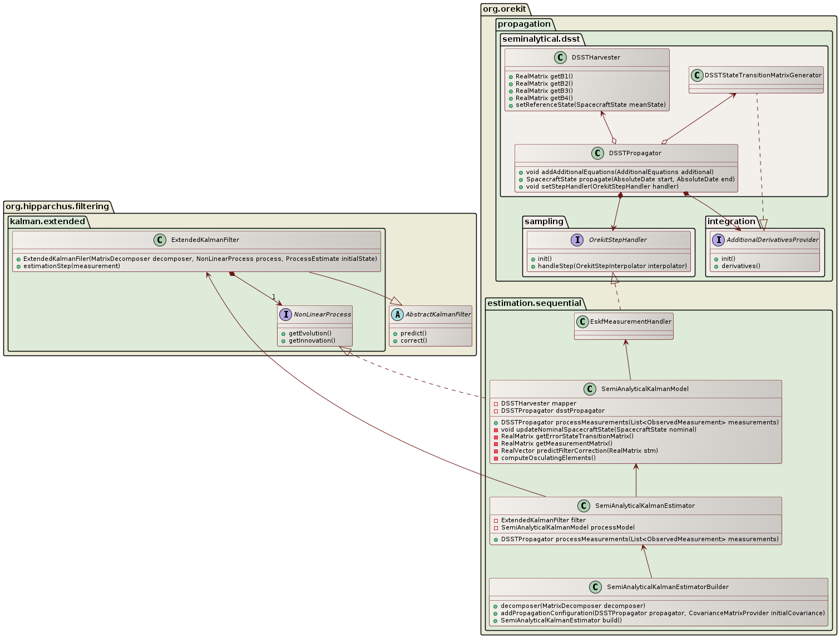Click the estimationStep(measurement) method
The height and width of the screenshot is (638, 840).
point(71,266)
